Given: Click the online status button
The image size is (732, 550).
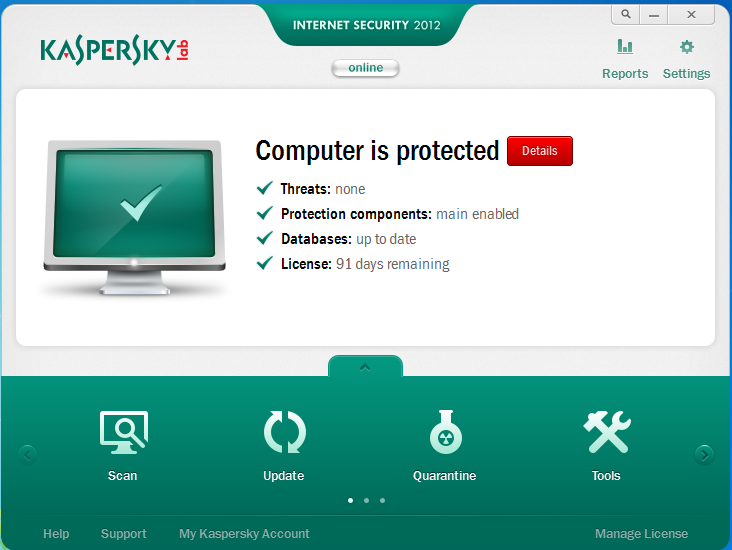Looking at the screenshot, I should point(366,68).
